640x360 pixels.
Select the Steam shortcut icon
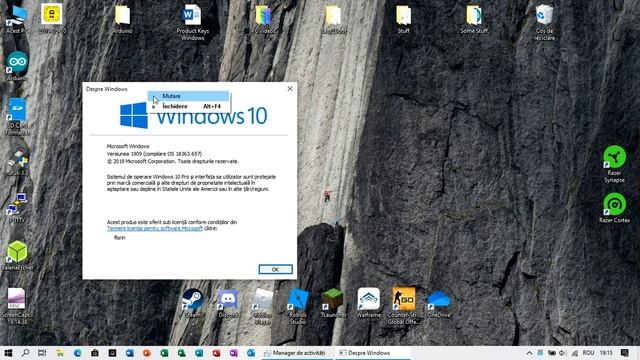(193, 303)
